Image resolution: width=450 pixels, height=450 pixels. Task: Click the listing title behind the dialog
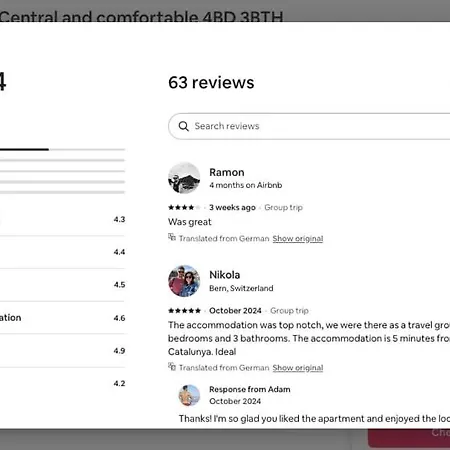pyautogui.click(x=141, y=16)
